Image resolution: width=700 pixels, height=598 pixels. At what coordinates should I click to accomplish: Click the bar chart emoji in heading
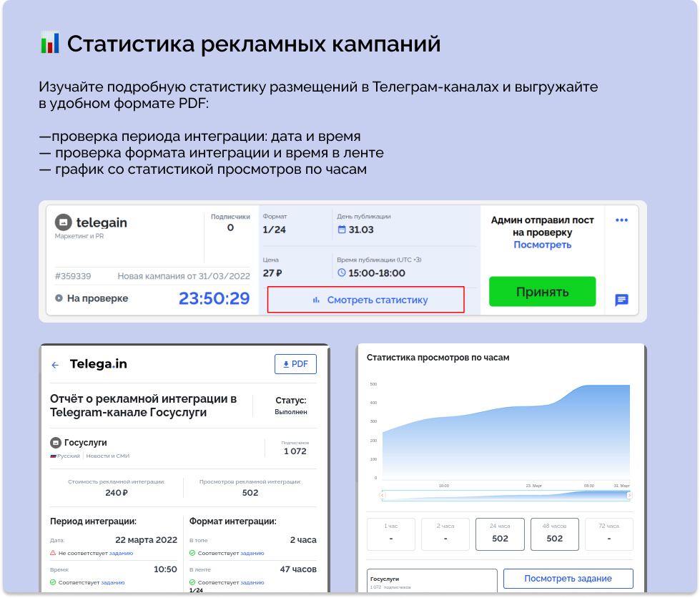50,42
